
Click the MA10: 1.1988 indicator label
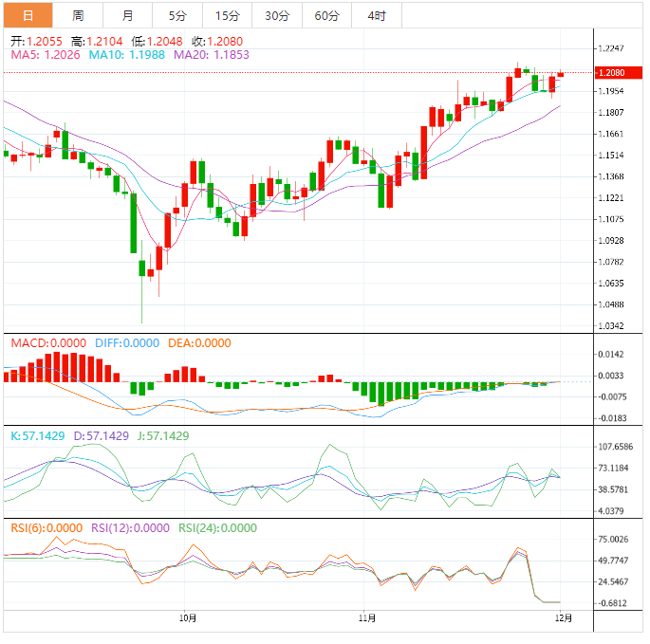point(127,55)
